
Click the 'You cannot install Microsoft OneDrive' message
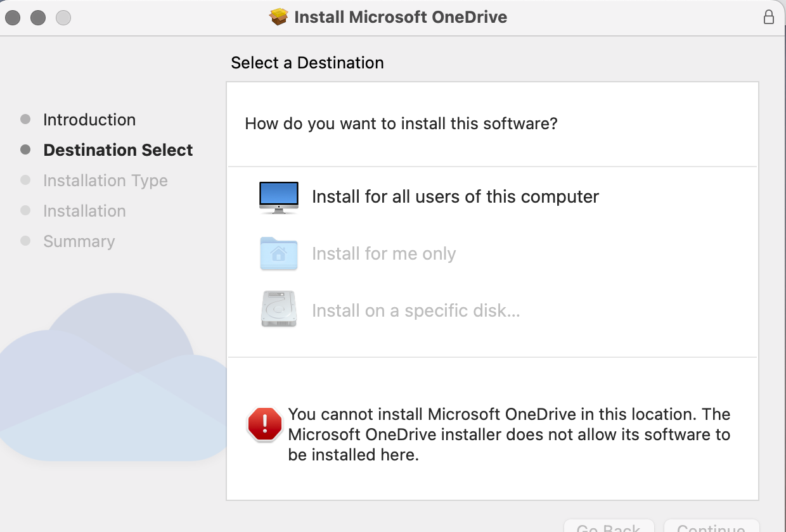509,434
